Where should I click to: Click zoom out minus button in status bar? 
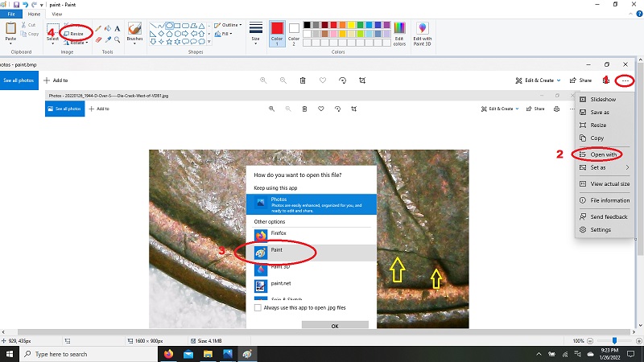[590, 340]
